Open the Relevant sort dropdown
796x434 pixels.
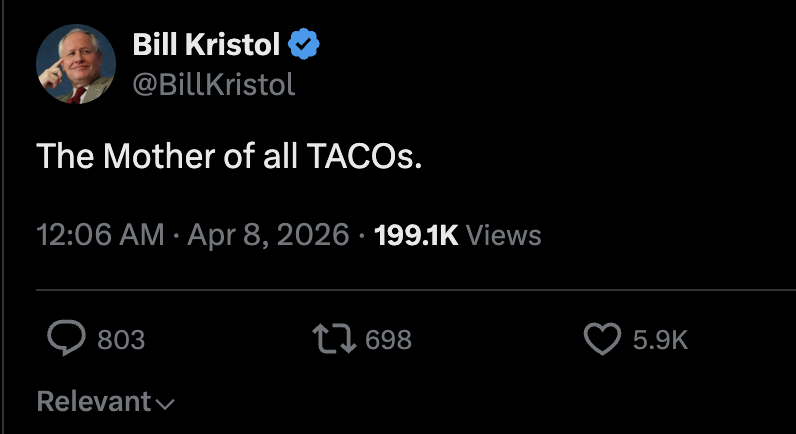(93, 402)
